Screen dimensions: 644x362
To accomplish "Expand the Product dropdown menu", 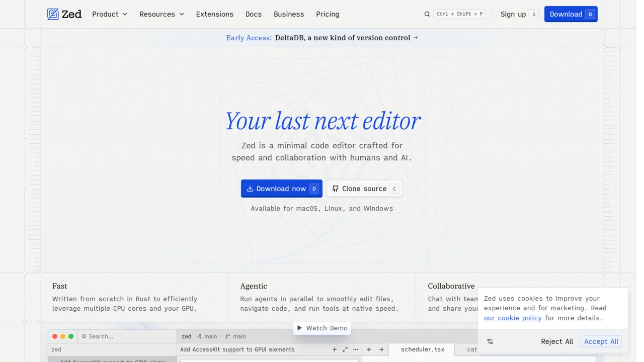I will point(110,14).
